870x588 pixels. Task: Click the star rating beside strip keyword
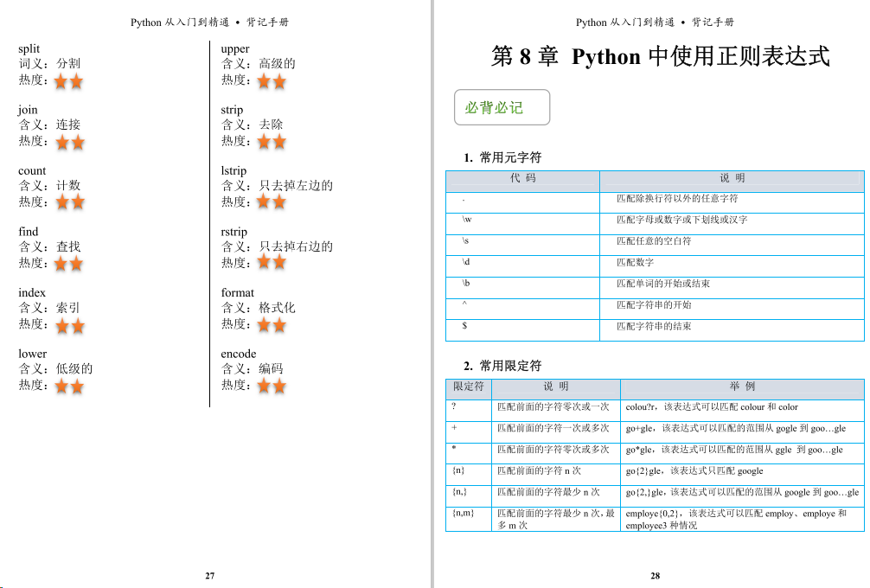click(272, 143)
